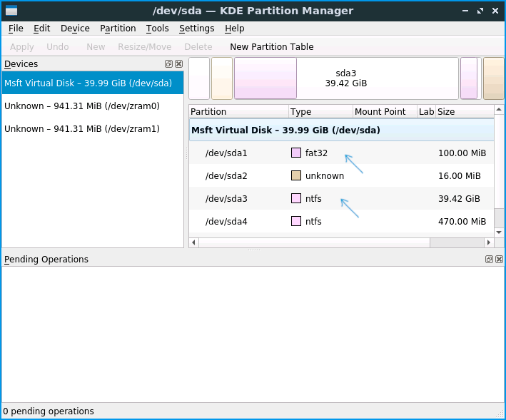Click the Apply toolbar button
This screenshot has height=420, width=506.
pyautogui.click(x=21, y=47)
